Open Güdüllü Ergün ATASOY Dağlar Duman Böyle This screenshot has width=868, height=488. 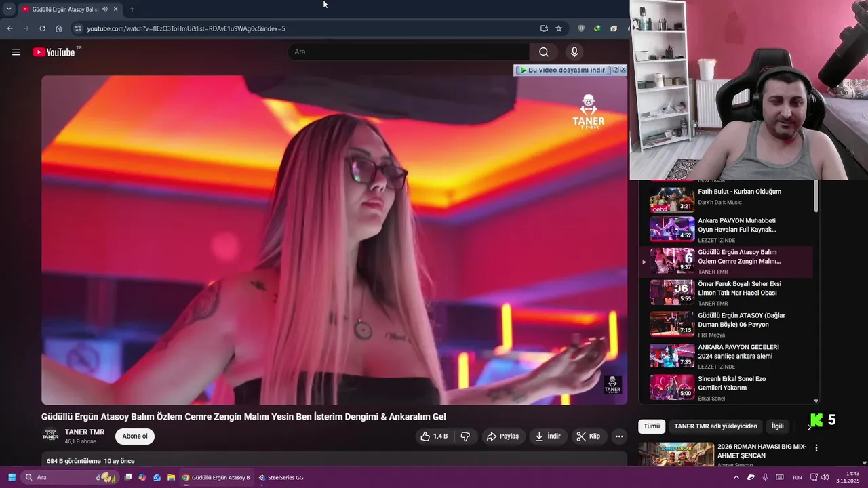727,324
